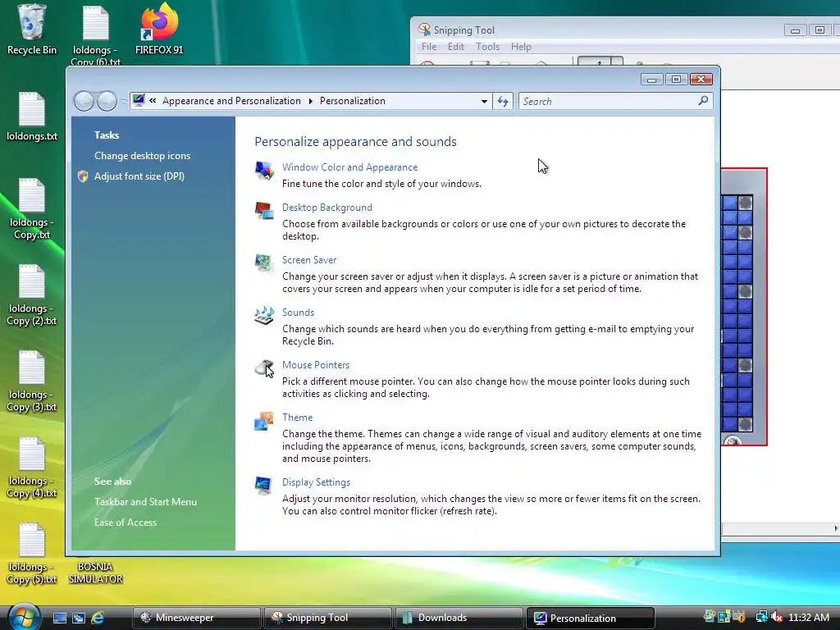Open the File menu in Snipping Tool

(x=429, y=47)
